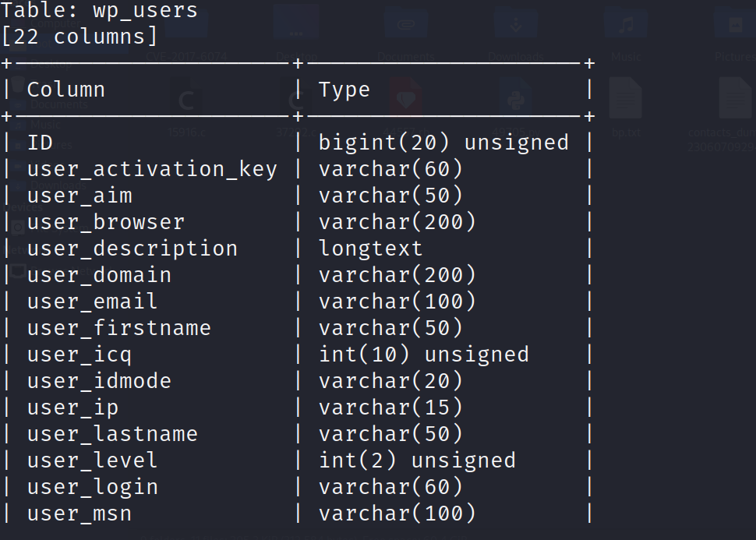
Task: Click the user_msn column name
Action: (x=79, y=514)
